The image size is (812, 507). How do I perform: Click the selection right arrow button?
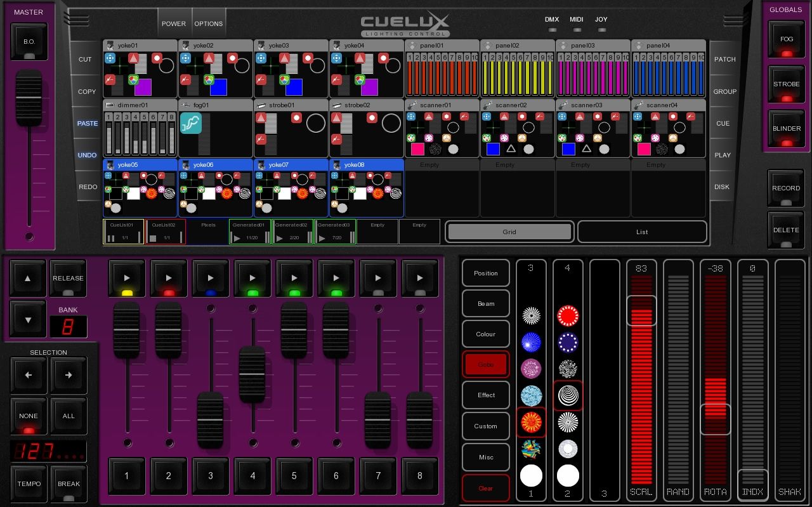pos(69,375)
